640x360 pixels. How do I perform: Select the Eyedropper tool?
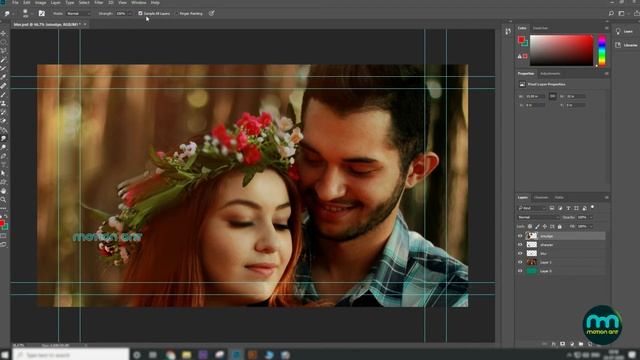(x=4, y=76)
